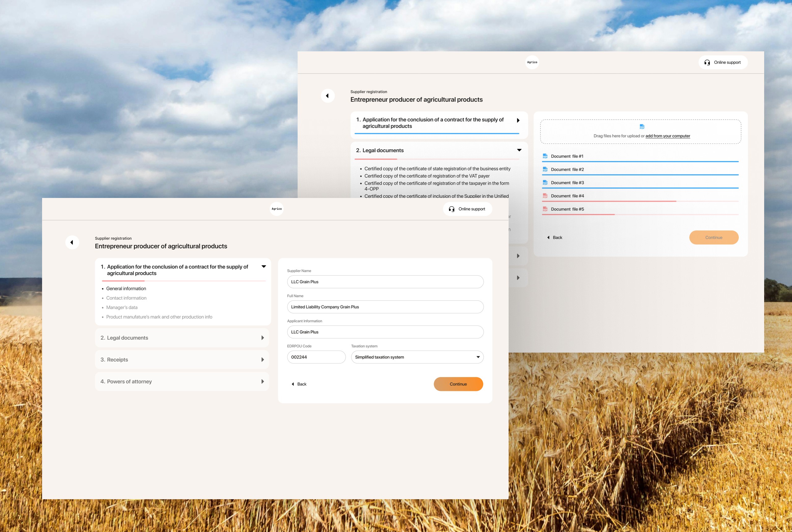This screenshot has width=792, height=532.
Task: Click the back arrow circle on Supplier registration
Action: tap(72, 242)
